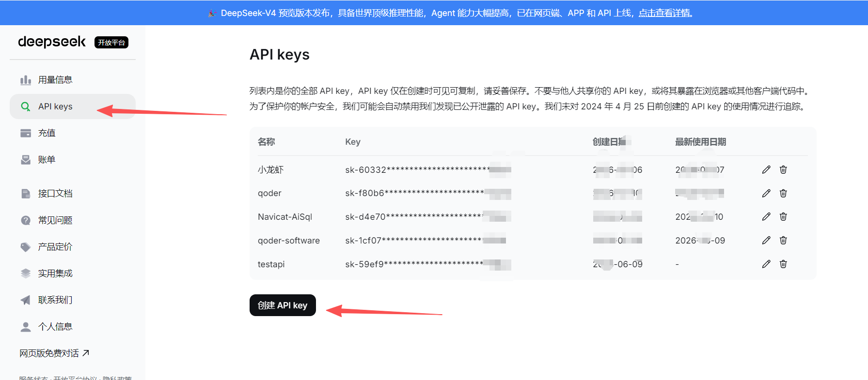Click the Navicat-AiSql key name
The width and height of the screenshot is (868, 380).
pyautogui.click(x=285, y=217)
